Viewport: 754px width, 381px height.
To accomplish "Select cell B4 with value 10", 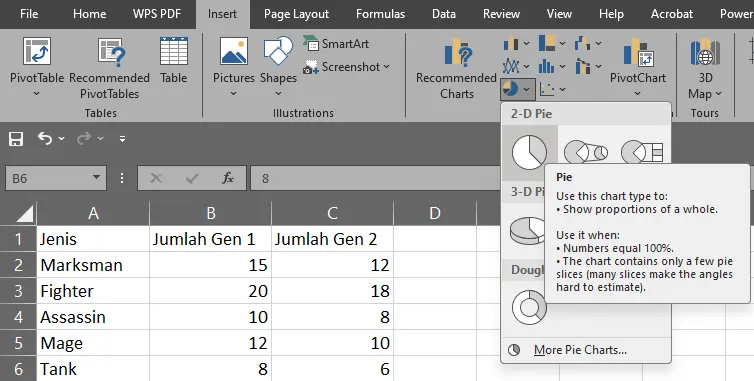I will point(211,317).
